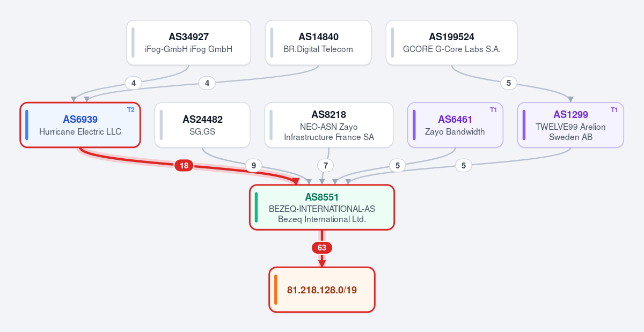Click the 7 badge below AS8218
Viewport: 644px width, 332px height.
325,166
